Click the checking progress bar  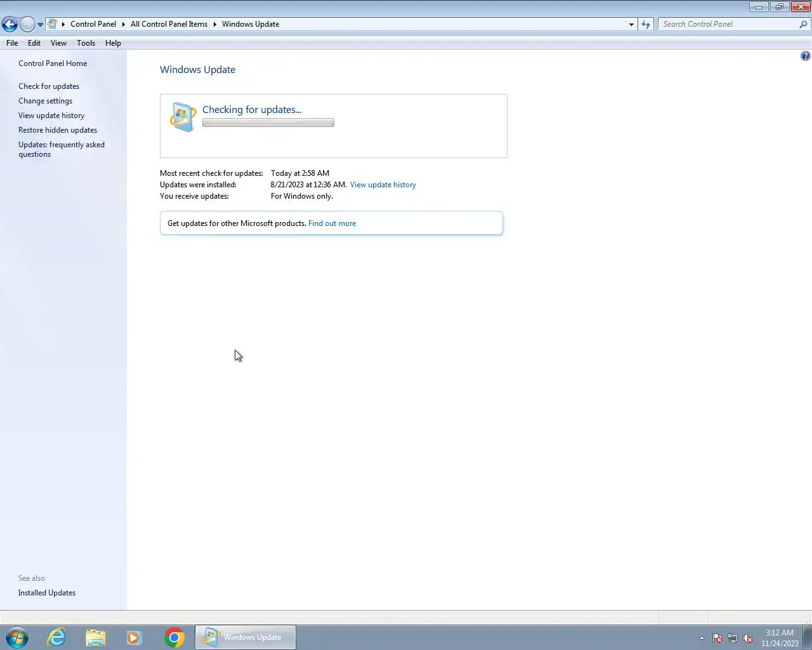pos(268,123)
